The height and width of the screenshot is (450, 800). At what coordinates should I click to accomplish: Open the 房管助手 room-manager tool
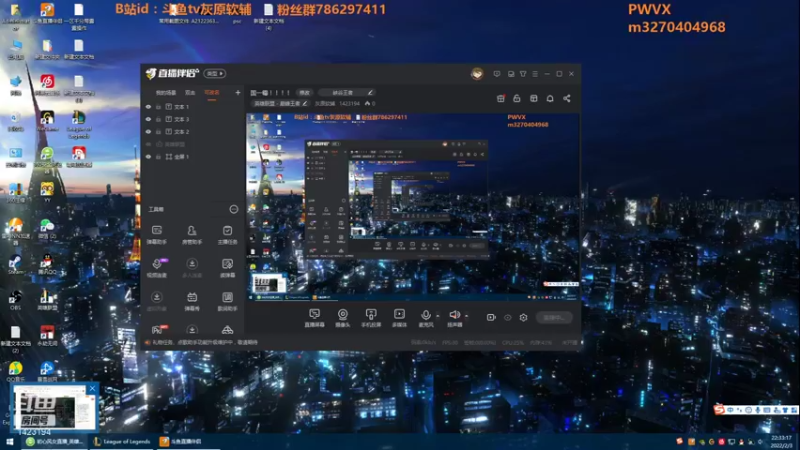(x=192, y=235)
